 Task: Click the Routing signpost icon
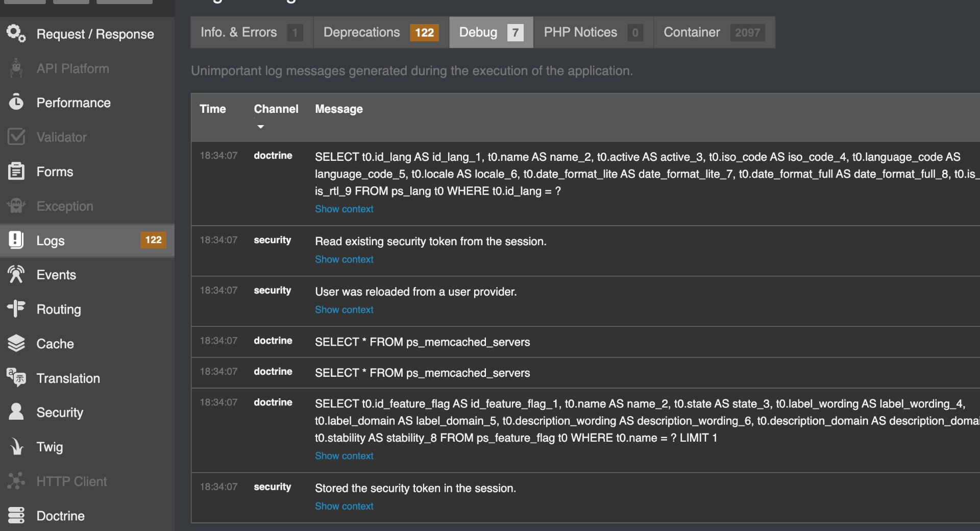tap(16, 309)
